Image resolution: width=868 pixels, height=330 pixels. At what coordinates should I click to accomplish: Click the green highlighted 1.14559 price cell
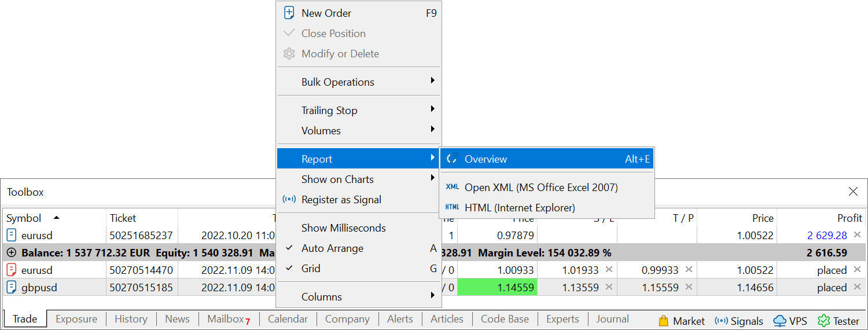pyautogui.click(x=497, y=287)
